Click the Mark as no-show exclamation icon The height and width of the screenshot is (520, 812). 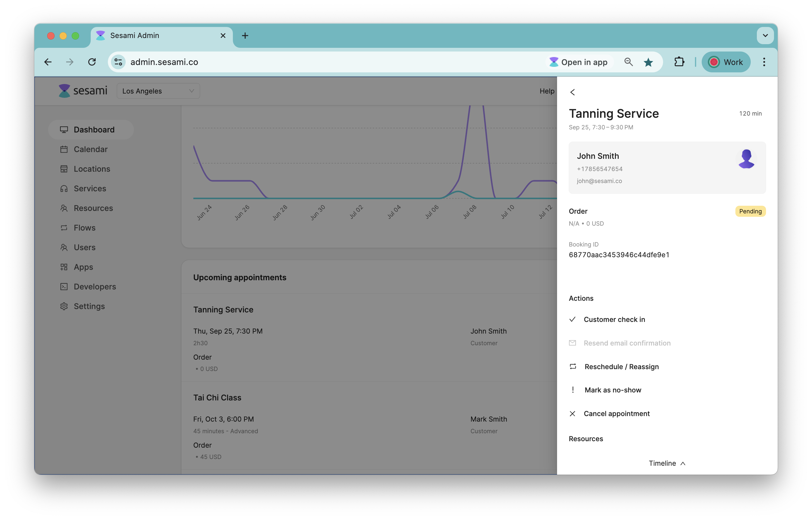point(573,390)
